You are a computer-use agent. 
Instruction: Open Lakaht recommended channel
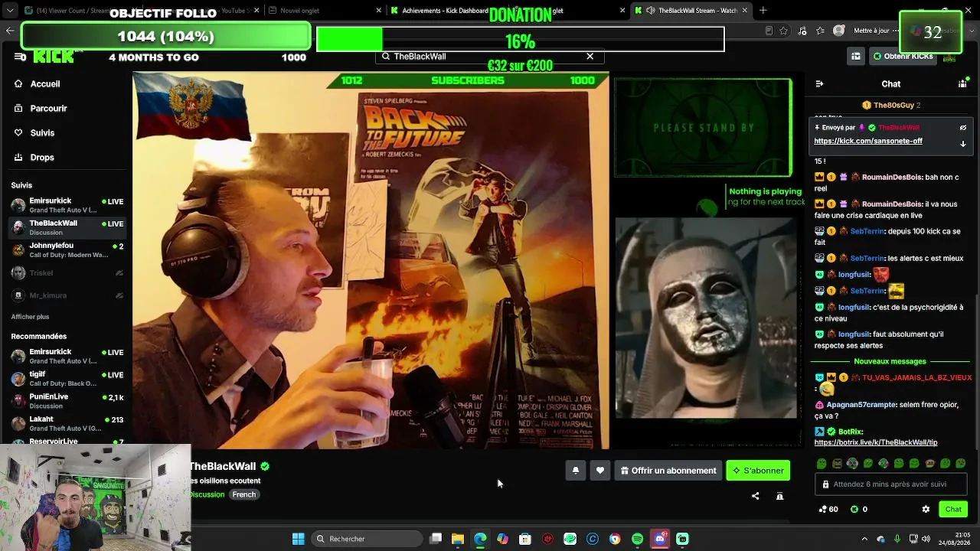[67, 423]
